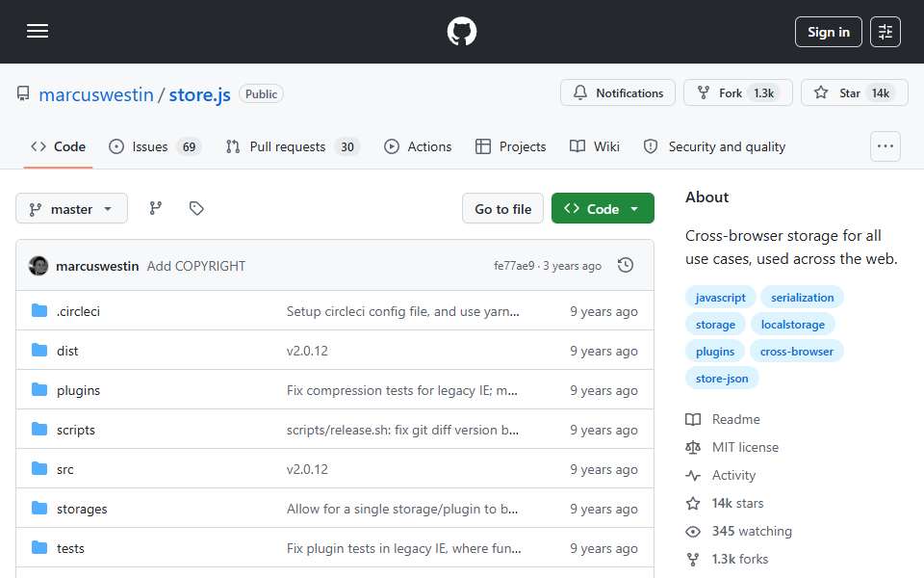Screen dimensions: 924x578
Task: Expand the master branch dropdown
Action: tap(71, 209)
